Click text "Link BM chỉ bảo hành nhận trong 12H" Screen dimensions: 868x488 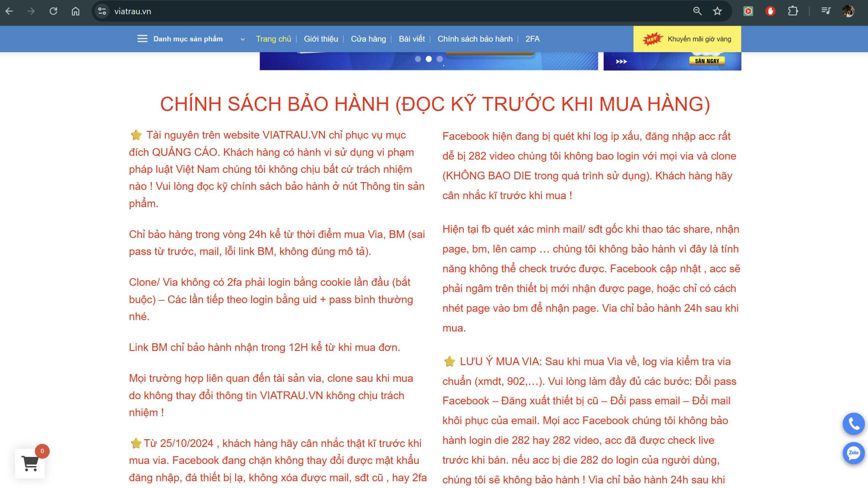pyautogui.click(x=218, y=347)
